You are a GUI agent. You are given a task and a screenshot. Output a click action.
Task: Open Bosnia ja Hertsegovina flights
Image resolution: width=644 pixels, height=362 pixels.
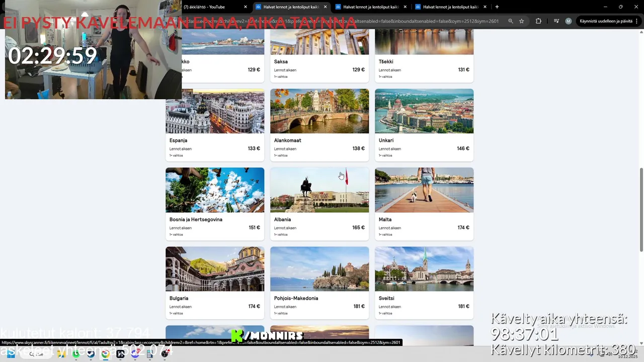pyautogui.click(x=215, y=204)
